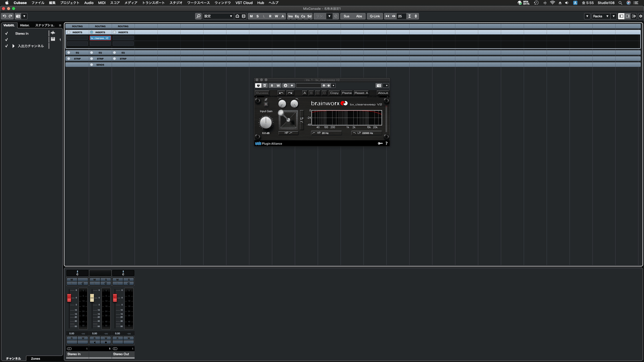The image size is (644, 362).
Task: Click the key license icon in plugin footer
Action: click(x=380, y=144)
